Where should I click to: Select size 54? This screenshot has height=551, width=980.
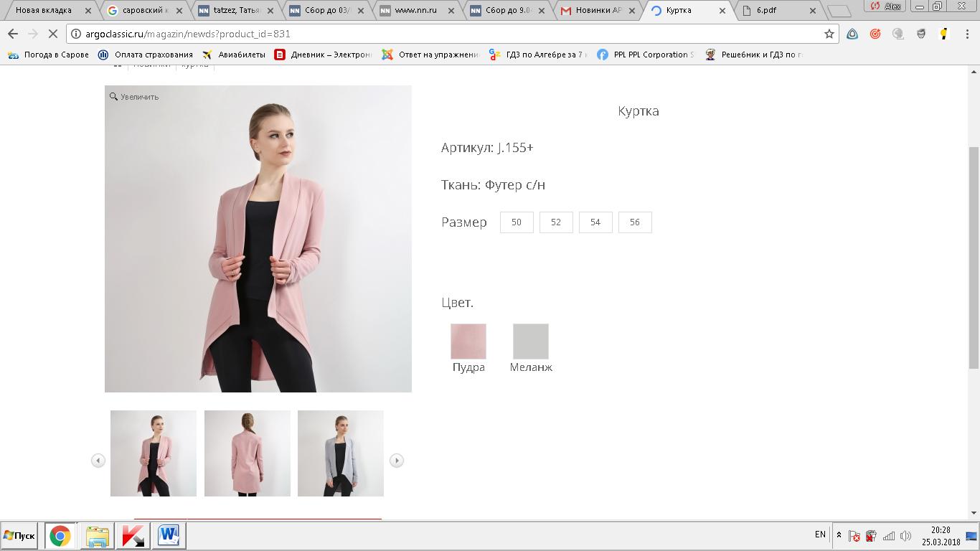point(595,222)
